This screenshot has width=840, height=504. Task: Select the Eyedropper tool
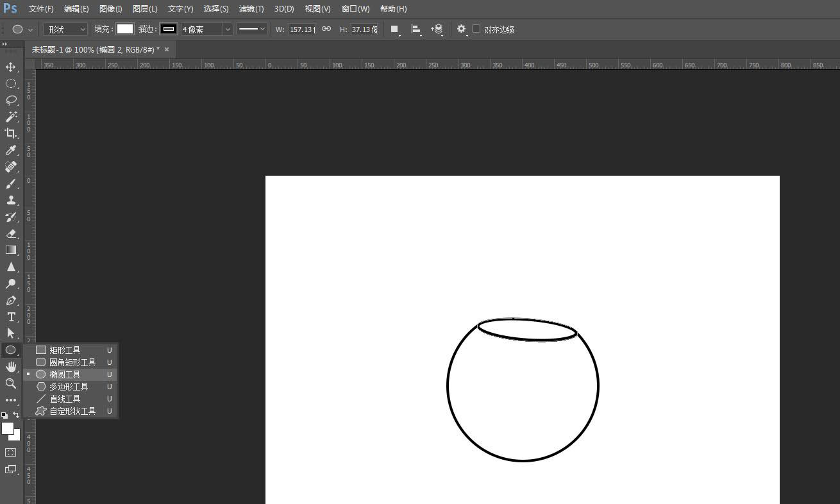click(x=11, y=150)
